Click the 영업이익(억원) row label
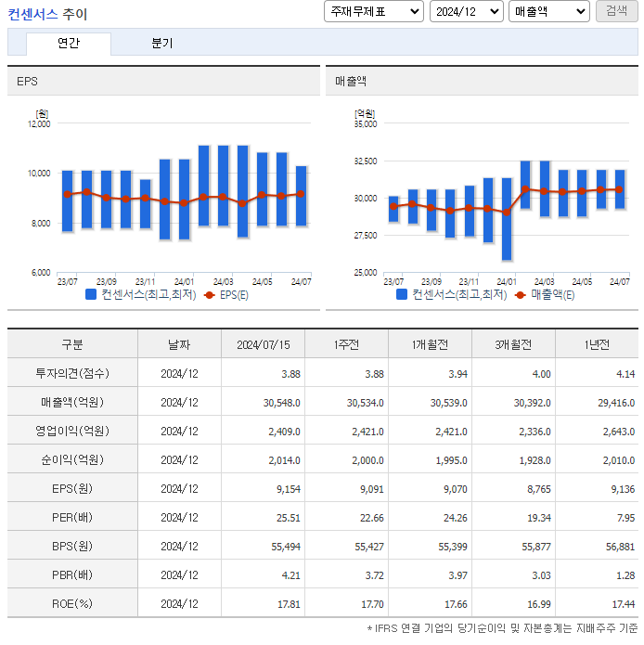Image resolution: width=644 pixels, height=645 pixels. pos(72,431)
